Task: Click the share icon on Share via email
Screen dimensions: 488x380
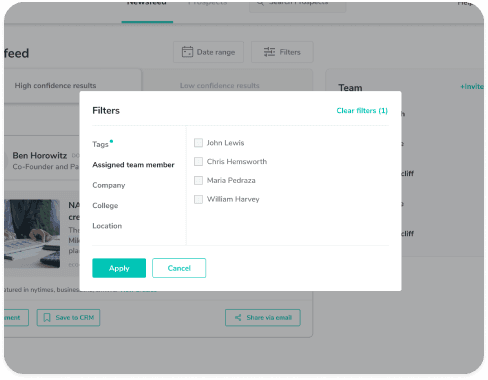Action: (238, 318)
